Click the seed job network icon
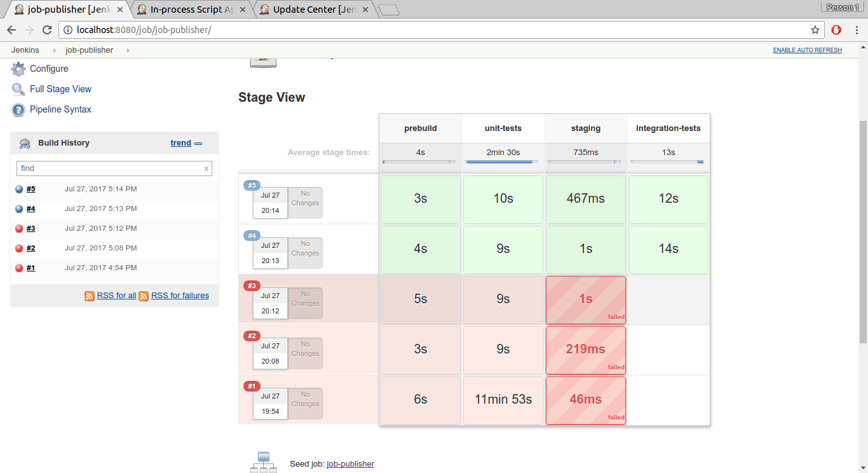 click(x=264, y=462)
